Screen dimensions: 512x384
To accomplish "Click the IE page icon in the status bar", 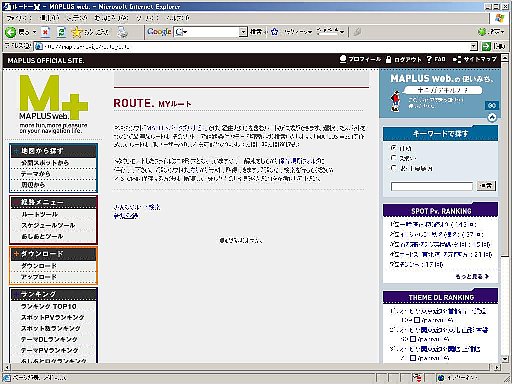I will point(7,378).
